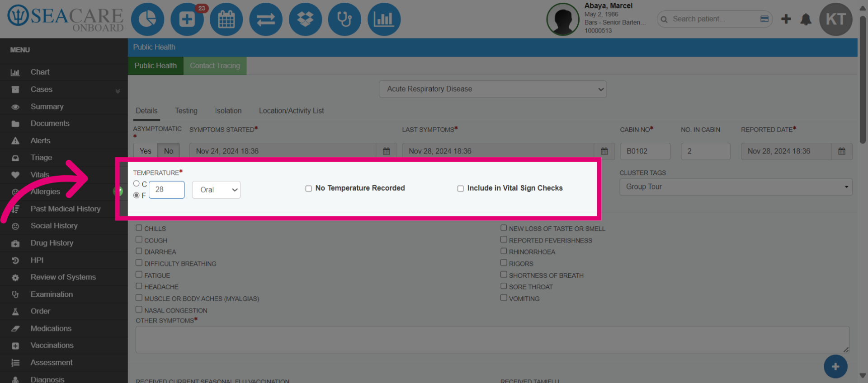
Task: Open Review of Systems in sidebar
Action: [64, 277]
